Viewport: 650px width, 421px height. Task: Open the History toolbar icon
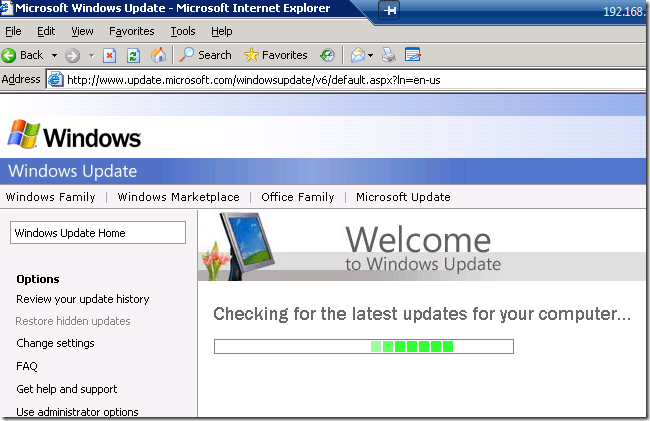tap(327, 55)
